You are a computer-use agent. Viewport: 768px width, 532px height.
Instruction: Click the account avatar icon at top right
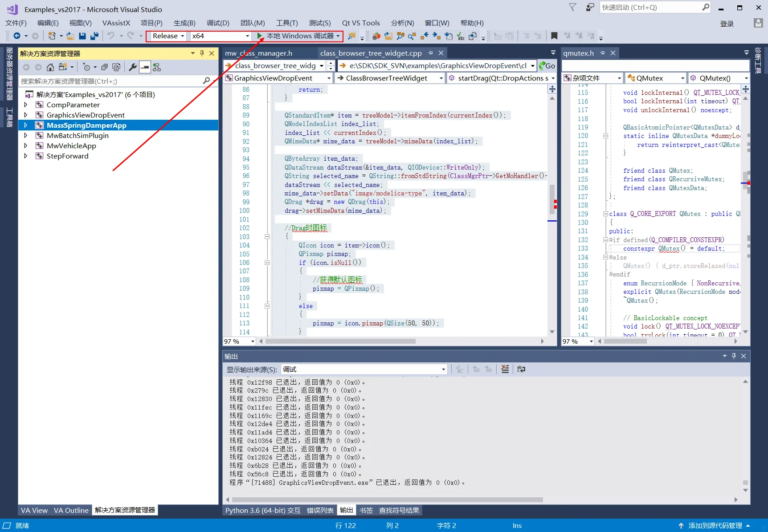[x=758, y=23]
